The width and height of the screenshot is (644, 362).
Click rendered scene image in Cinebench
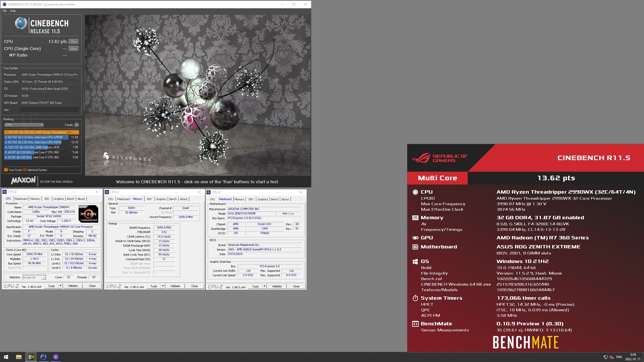pos(198,95)
